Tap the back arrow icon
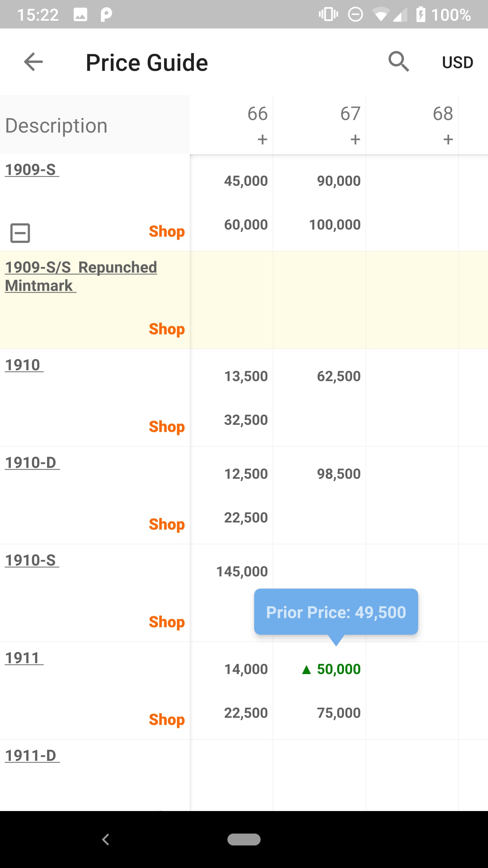Viewport: 488px width, 868px height. coord(33,62)
